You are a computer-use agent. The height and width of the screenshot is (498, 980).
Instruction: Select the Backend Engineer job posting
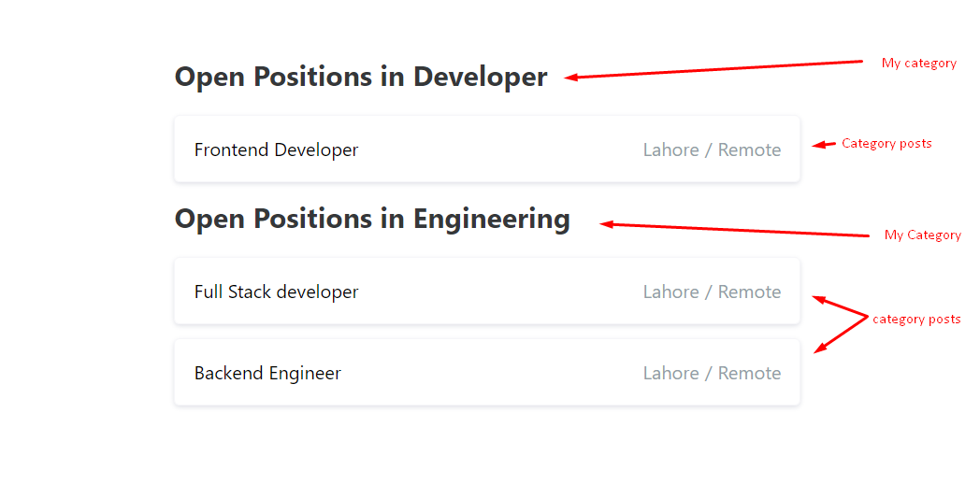pos(267,373)
